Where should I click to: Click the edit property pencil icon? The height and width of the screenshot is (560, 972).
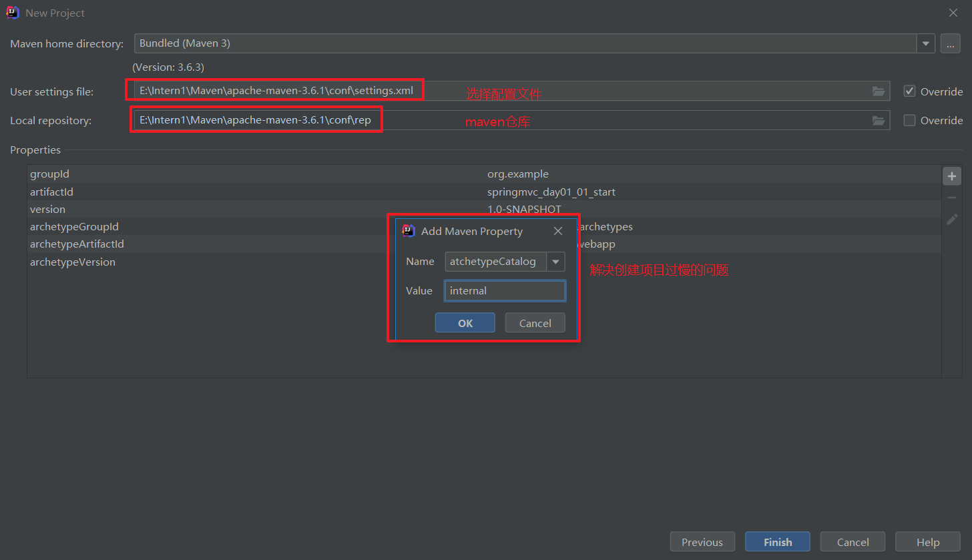tap(952, 219)
